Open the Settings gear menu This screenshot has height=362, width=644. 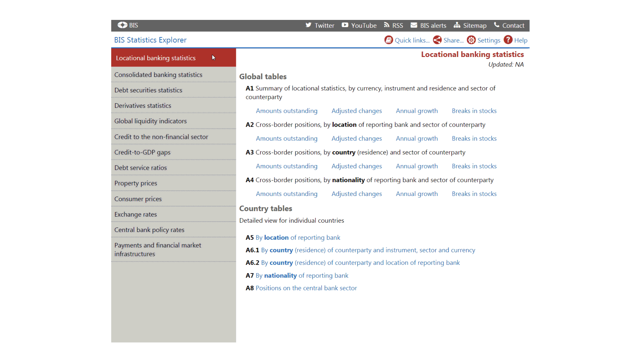[x=484, y=40]
